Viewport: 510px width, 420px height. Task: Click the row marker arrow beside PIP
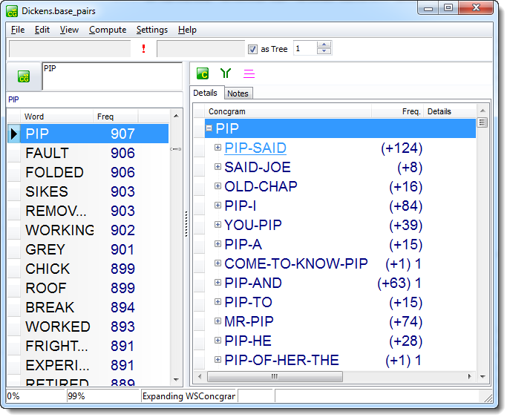point(14,134)
